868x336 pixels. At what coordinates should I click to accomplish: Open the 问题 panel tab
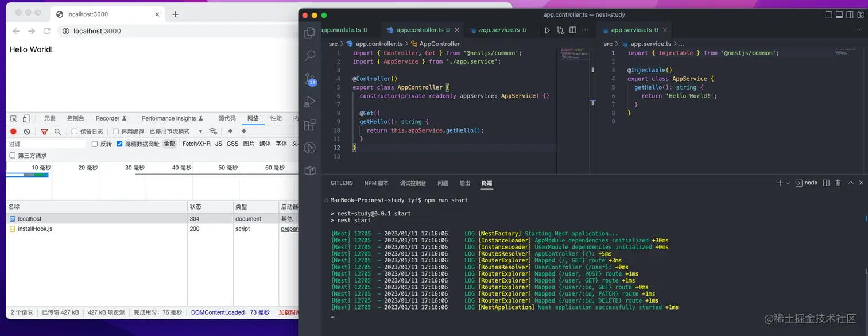443,183
